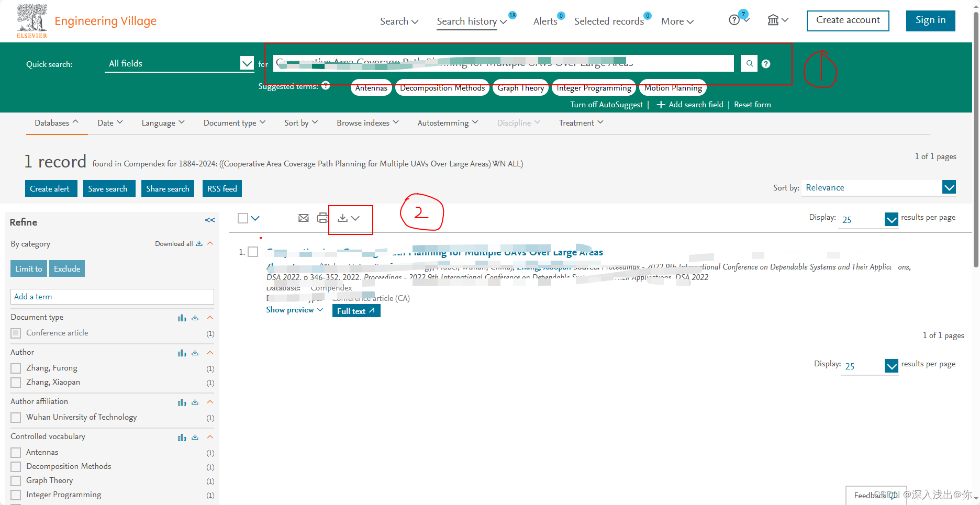Click the Search history notification badge
The height and width of the screenshot is (505, 980).
tap(513, 15)
